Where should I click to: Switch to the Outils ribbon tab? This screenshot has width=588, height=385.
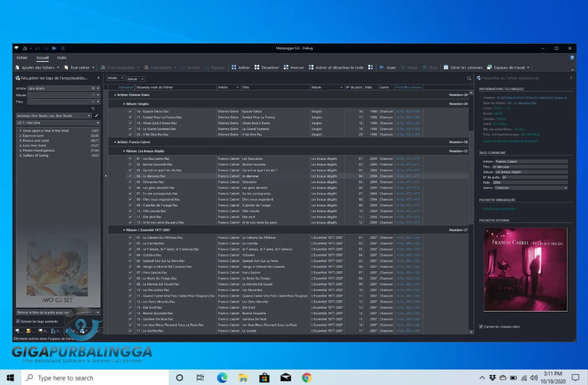(x=62, y=57)
